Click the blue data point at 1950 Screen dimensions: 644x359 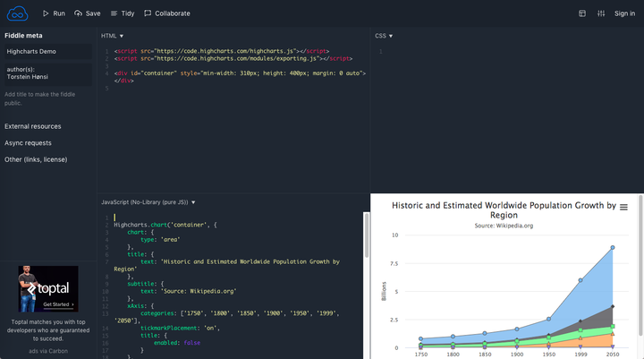[x=548, y=319]
